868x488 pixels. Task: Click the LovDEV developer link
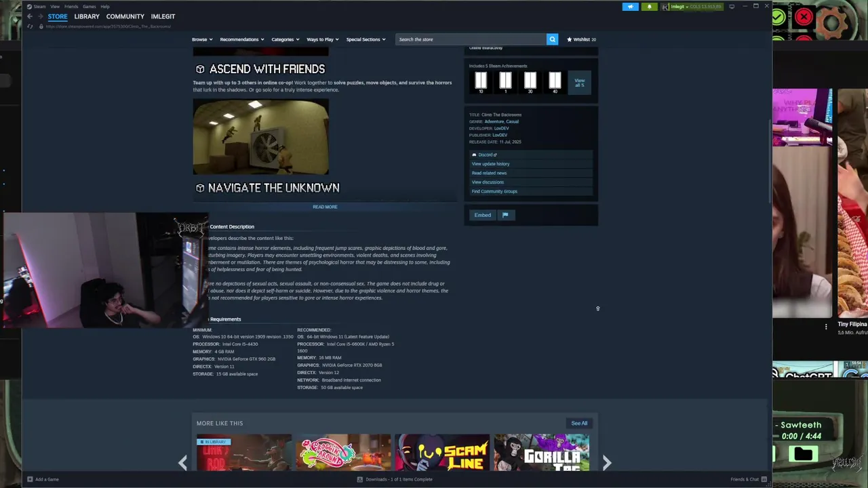[501, 128]
